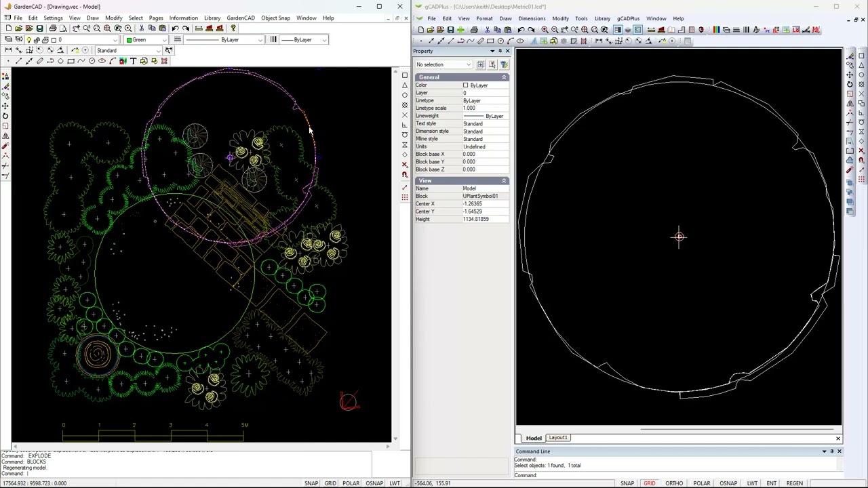Toggle POLAR in GardenCAD status bar

pos(351,483)
